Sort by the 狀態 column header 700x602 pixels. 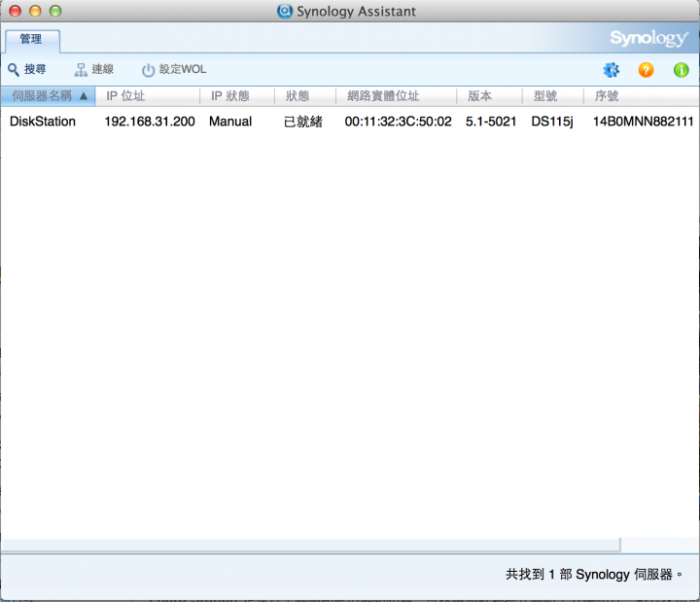pyautogui.click(x=305, y=96)
